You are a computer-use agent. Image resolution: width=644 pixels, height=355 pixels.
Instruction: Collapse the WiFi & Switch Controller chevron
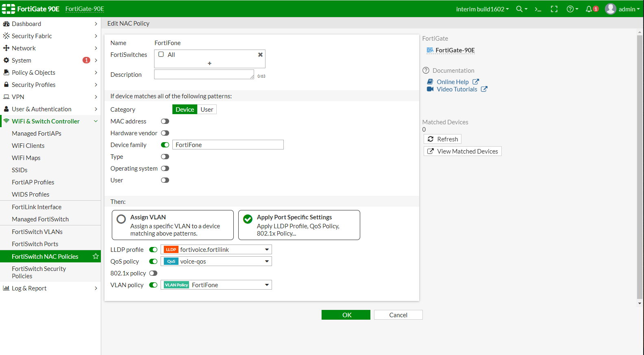96,121
